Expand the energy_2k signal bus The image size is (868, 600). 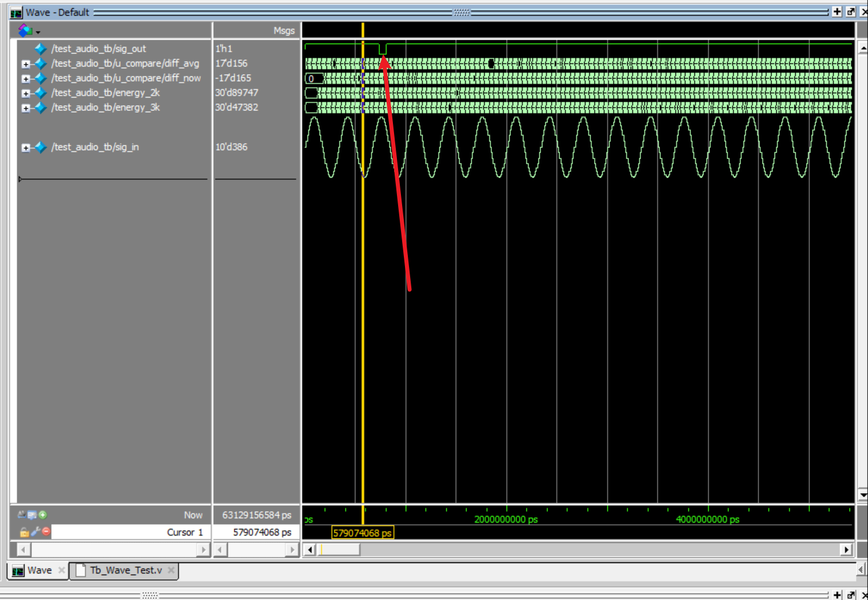[25, 93]
